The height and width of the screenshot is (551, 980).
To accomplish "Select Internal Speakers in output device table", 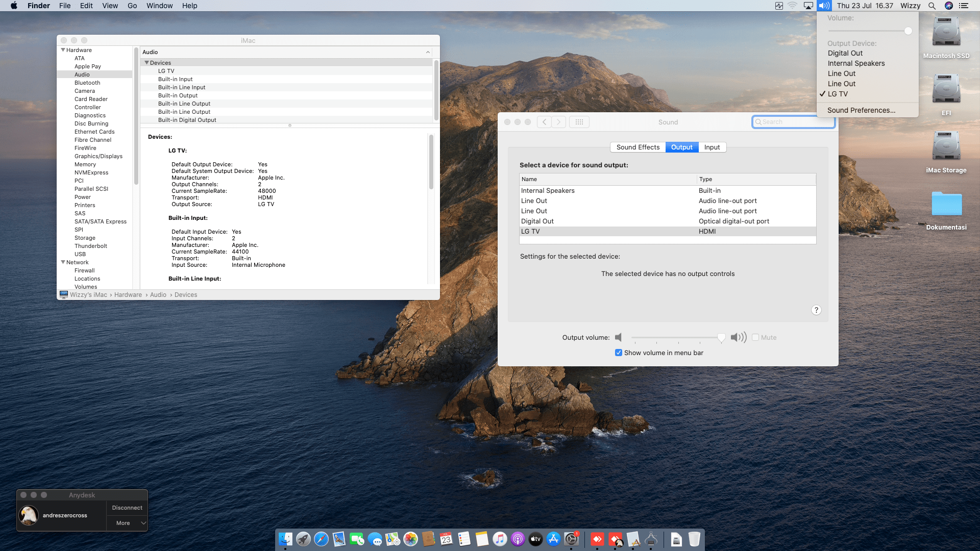I will (x=668, y=190).
